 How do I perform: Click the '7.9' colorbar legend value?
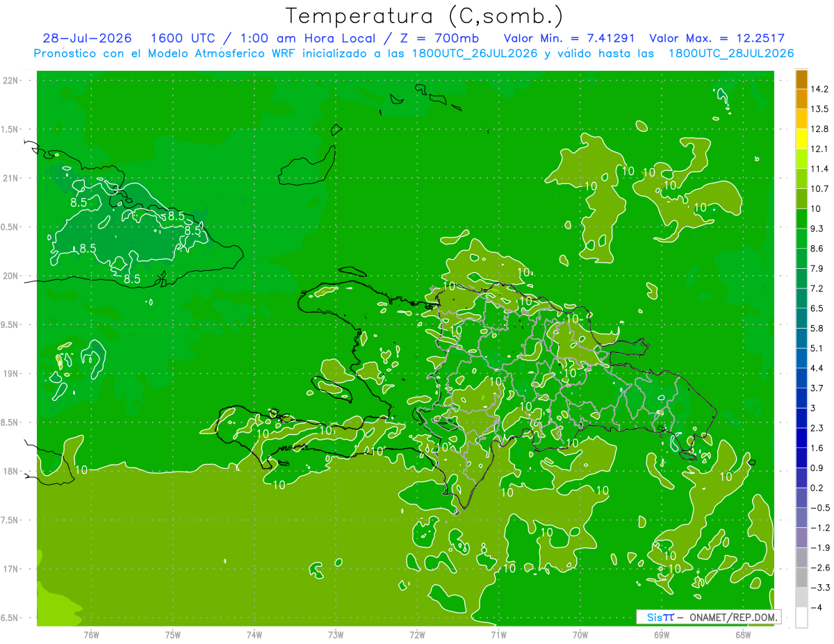(x=817, y=268)
